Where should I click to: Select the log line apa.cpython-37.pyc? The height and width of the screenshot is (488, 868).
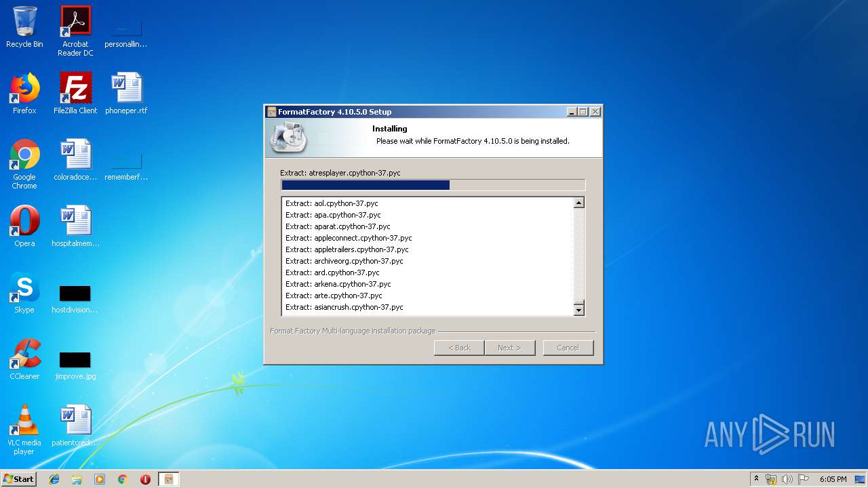pos(333,215)
